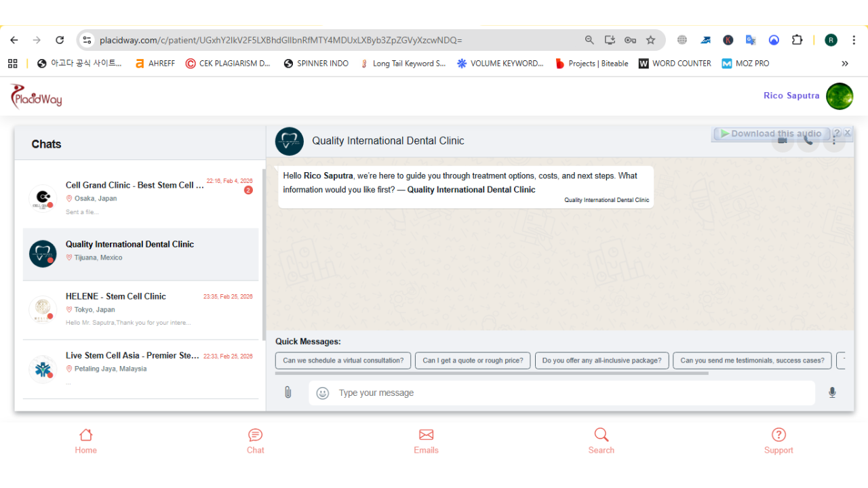This screenshot has height=488, width=868.
Task: Send the quick message asking for a rough price
Action: coord(472,361)
